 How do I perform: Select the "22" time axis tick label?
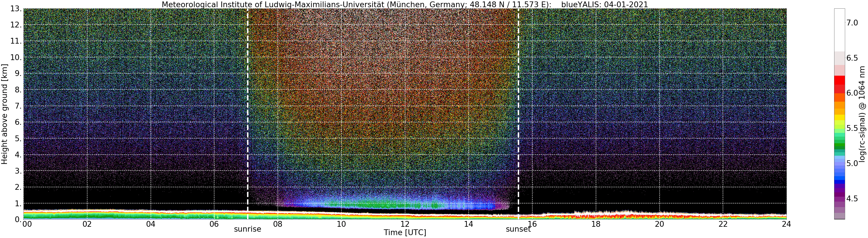click(x=723, y=224)
